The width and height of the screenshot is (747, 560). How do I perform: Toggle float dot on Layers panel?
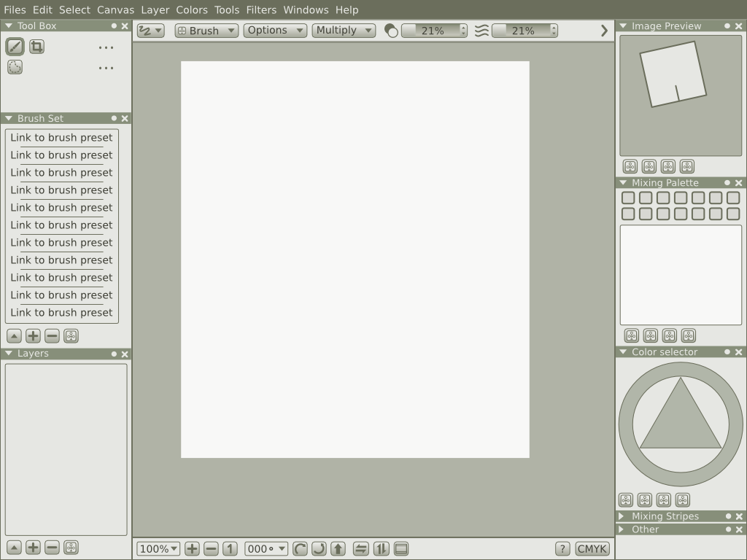114,354
